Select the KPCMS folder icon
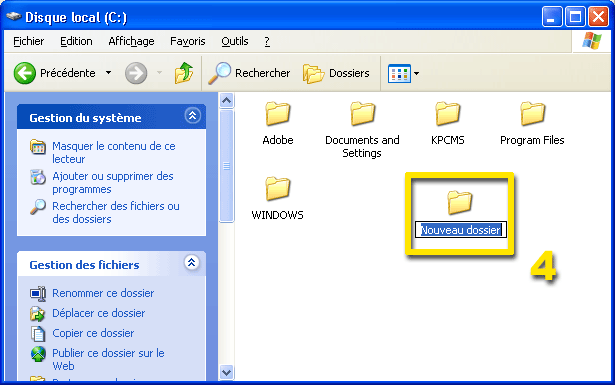Image resolution: width=615 pixels, height=385 pixels. pos(448,114)
